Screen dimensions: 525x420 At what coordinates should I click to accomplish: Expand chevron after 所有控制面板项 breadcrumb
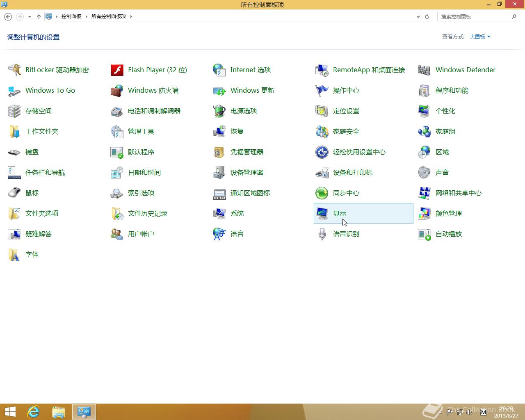131,16
